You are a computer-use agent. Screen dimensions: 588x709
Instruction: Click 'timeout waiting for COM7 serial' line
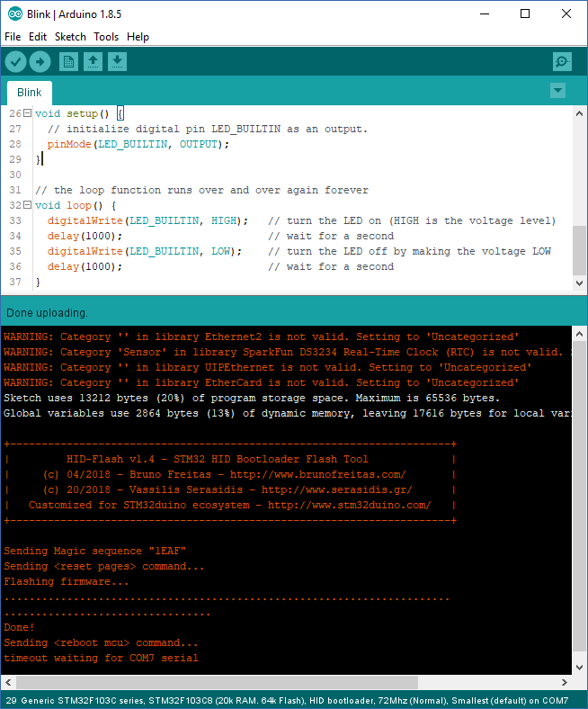pyautogui.click(x=101, y=659)
